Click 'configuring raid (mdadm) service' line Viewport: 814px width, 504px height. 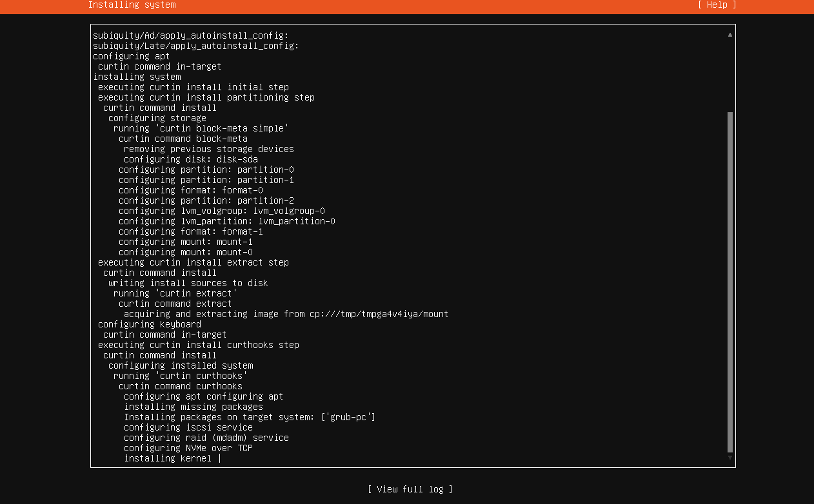click(206, 438)
